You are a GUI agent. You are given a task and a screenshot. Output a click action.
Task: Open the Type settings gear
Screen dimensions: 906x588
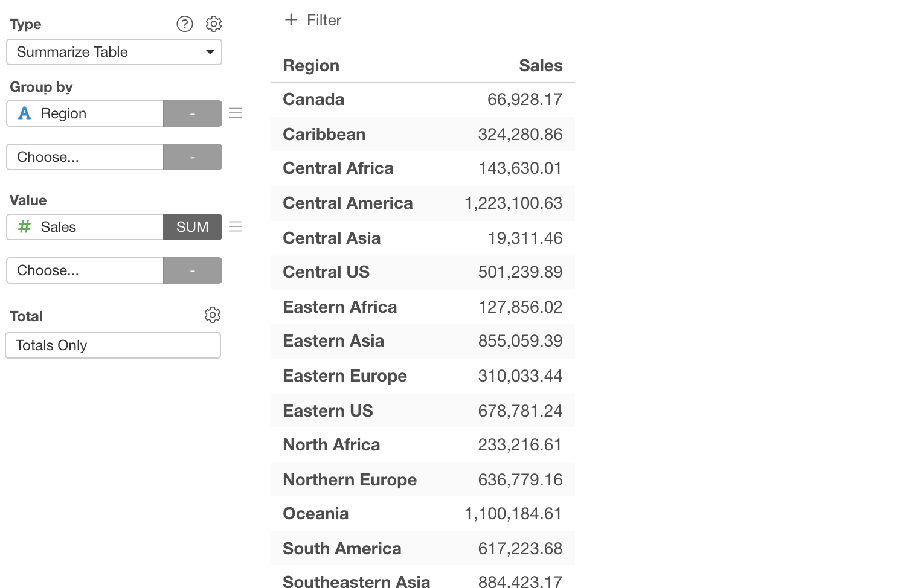214,24
